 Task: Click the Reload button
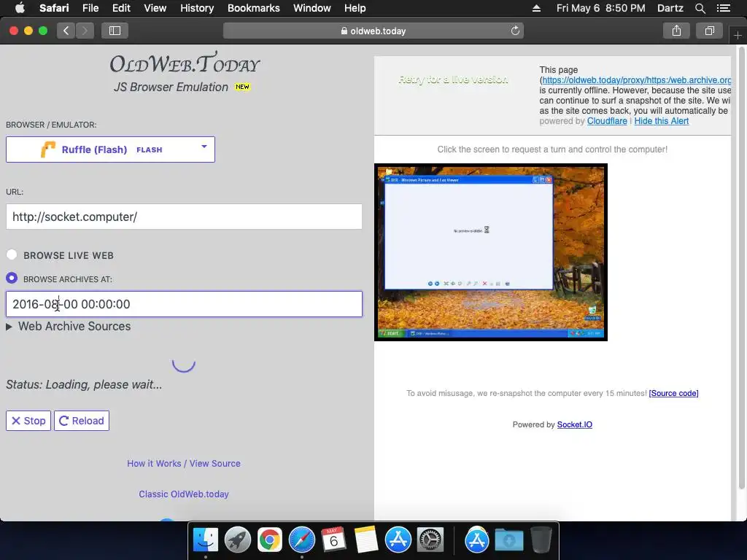[x=82, y=421]
